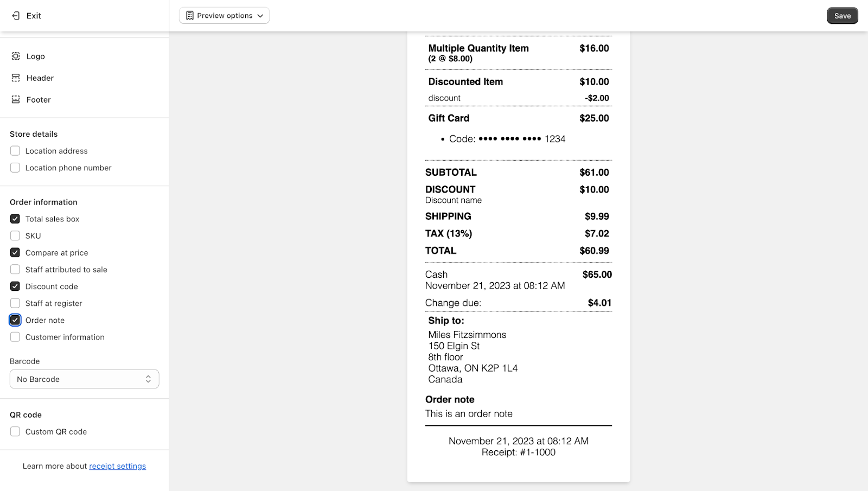
Task: Turn off the Order note checkbox
Action: pyautogui.click(x=15, y=320)
